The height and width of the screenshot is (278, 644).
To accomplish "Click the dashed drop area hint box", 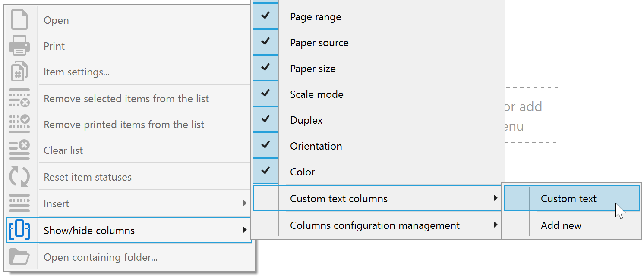I will pyautogui.click(x=532, y=116).
